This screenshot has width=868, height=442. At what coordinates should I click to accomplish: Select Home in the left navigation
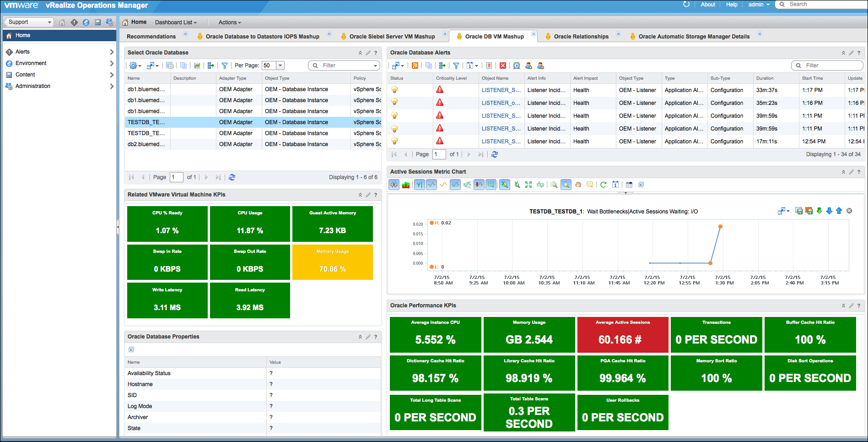pos(59,35)
